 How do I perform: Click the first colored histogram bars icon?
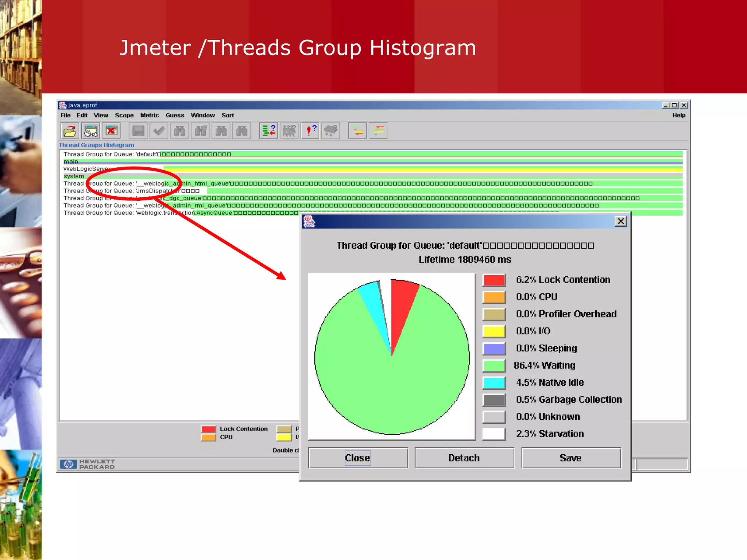(358, 131)
